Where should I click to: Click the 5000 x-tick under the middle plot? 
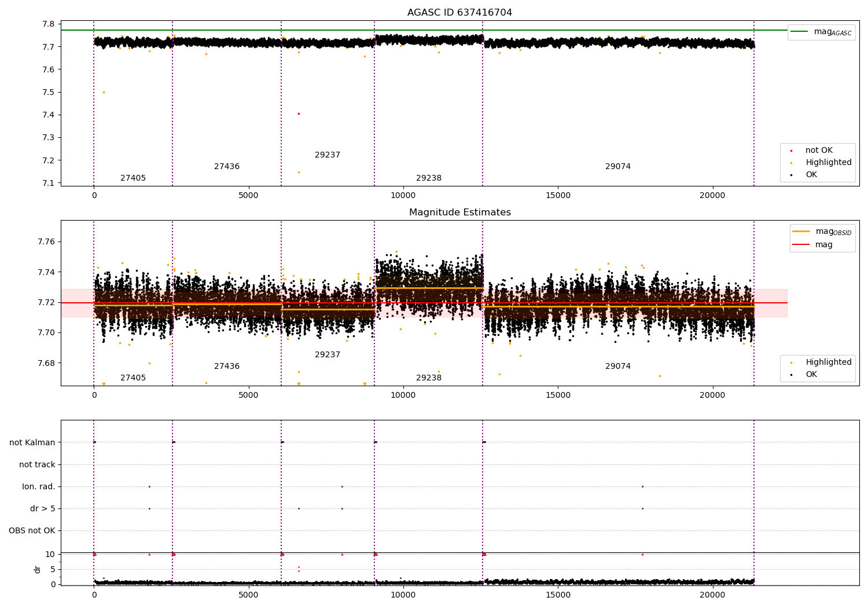pyautogui.click(x=249, y=395)
